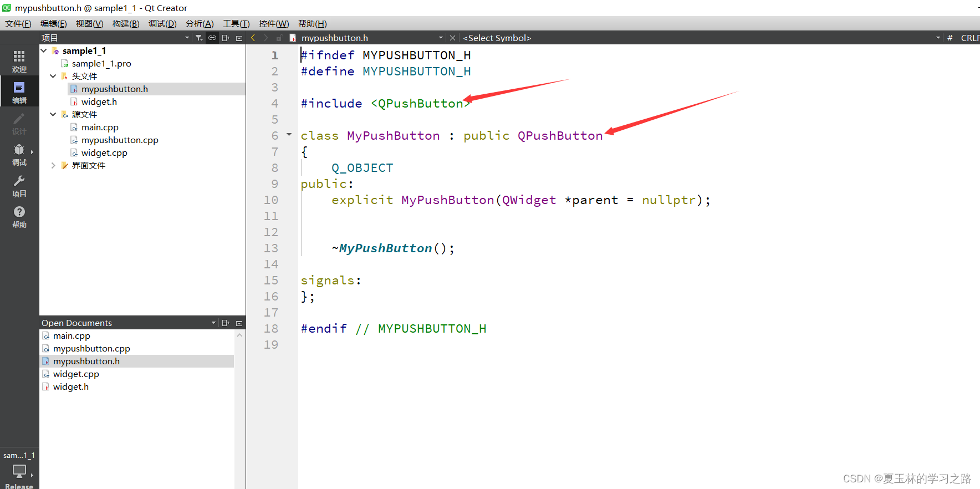
Task: Toggle synchronize with editor link icon
Action: [212, 38]
